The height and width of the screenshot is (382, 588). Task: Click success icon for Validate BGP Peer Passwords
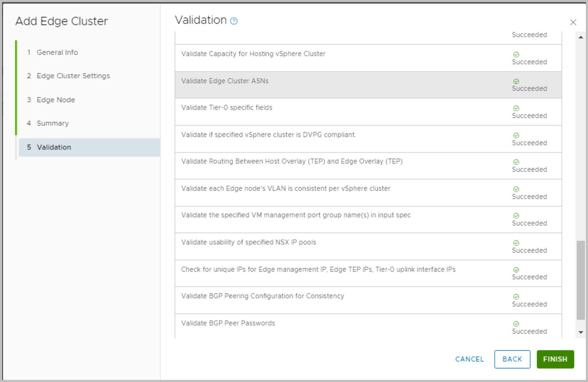[516, 324]
